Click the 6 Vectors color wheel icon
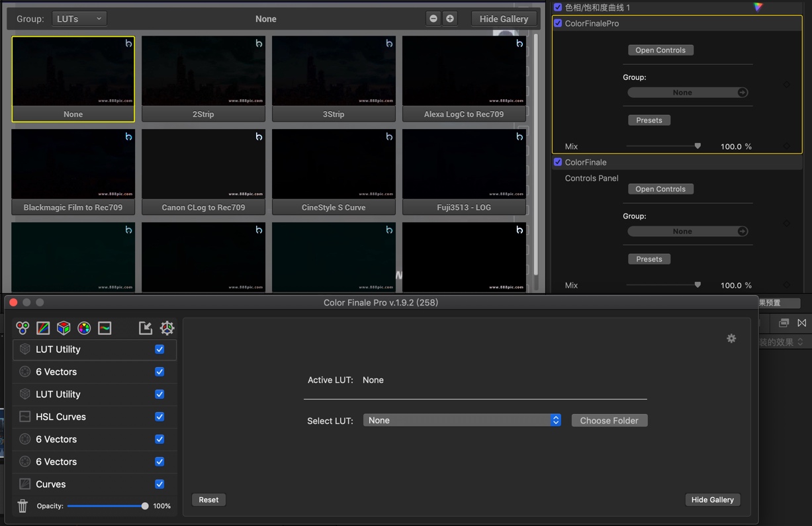The image size is (812, 526). point(84,328)
